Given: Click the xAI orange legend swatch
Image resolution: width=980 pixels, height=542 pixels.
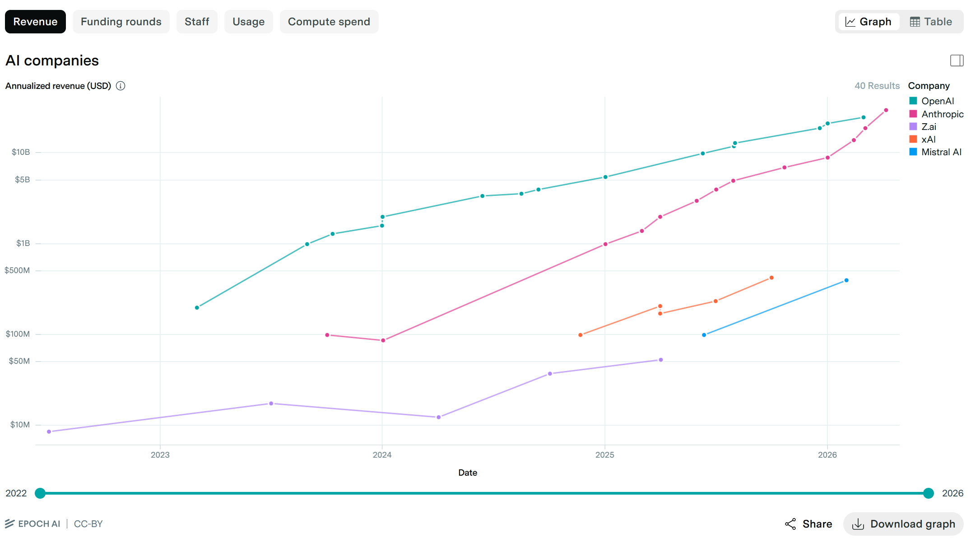Looking at the screenshot, I should pyautogui.click(x=913, y=139).
